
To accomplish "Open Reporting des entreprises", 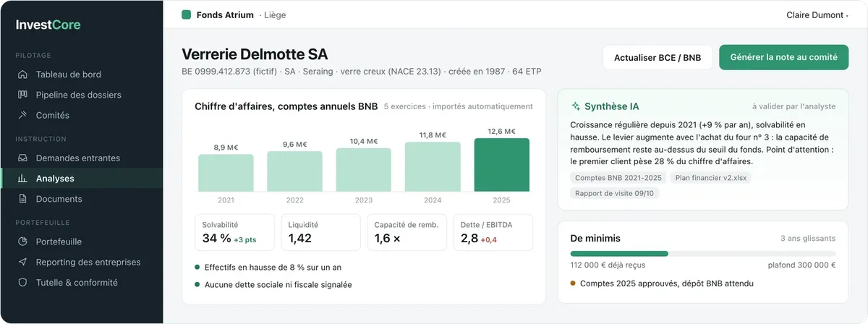I will (82, 262).
